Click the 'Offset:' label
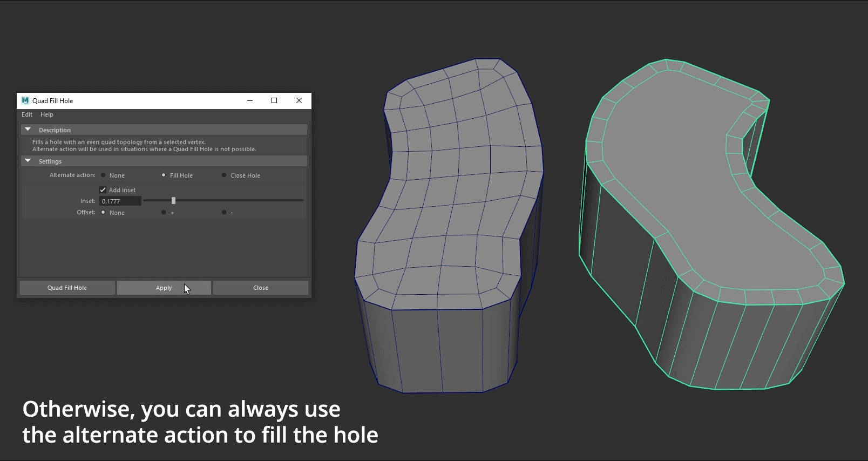The image size is (868, 461). click(86, 212)
